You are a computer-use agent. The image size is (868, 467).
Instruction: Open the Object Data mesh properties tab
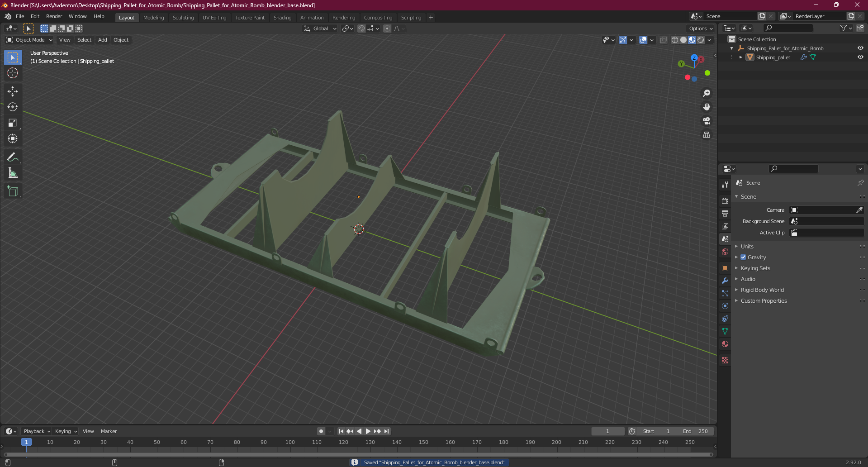coord(725,331)
